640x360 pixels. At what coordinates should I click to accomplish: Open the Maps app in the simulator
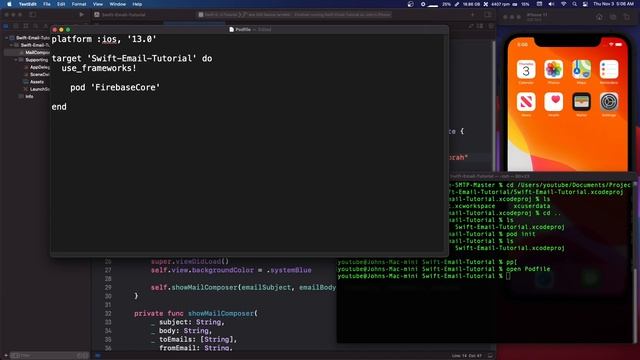tap(581, 70)
